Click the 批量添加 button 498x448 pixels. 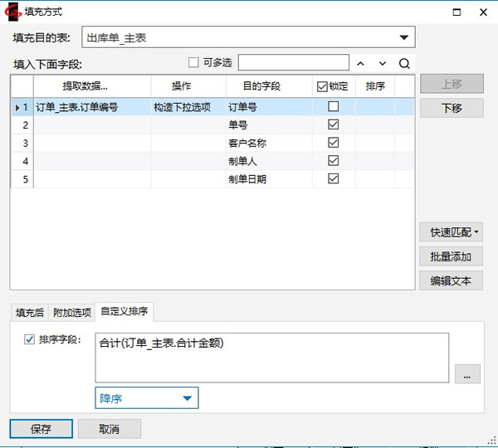(x=452, y=257)
